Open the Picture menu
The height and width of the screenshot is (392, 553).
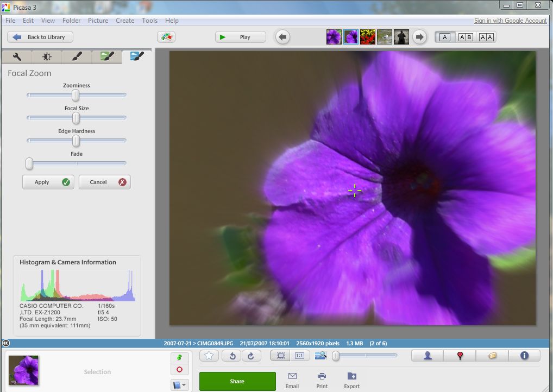[x=98, y=21]
